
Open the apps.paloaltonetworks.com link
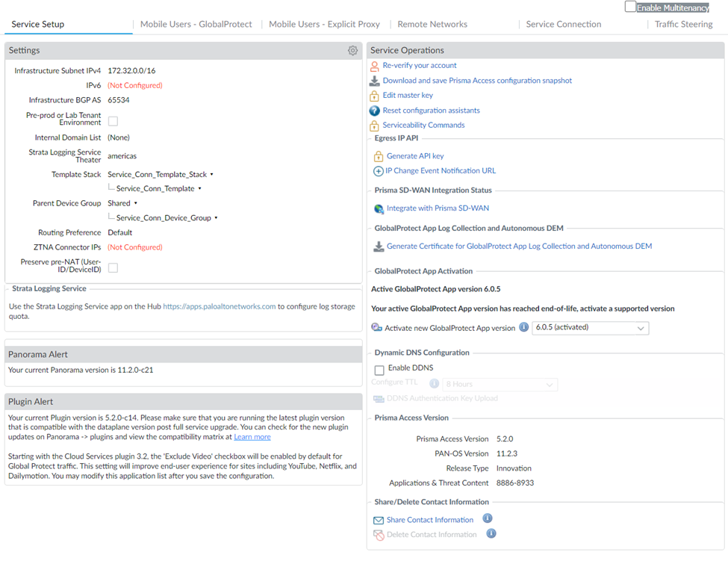tap(219, 306)
